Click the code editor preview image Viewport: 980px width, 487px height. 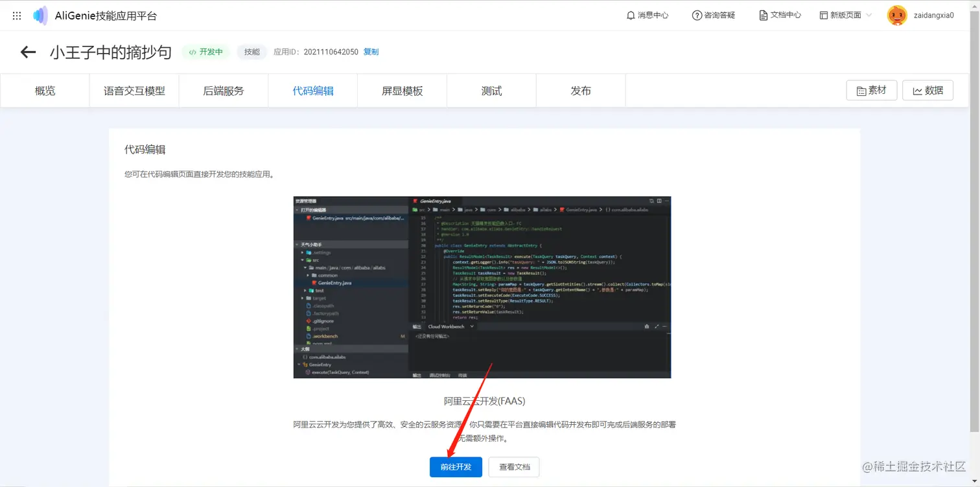click(482, 288)
